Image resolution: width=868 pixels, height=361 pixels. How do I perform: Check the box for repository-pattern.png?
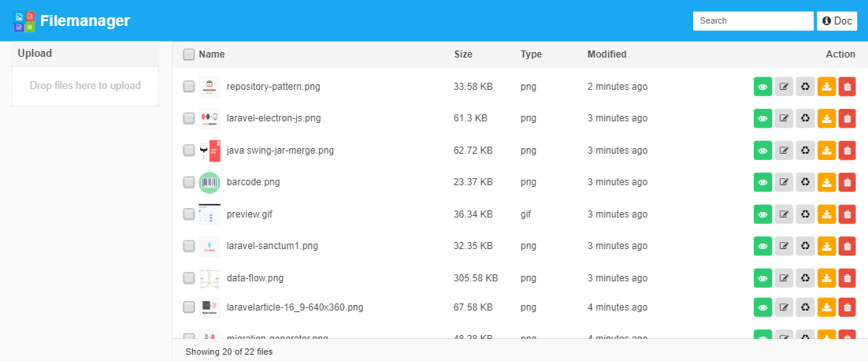(x=189, y=87)
